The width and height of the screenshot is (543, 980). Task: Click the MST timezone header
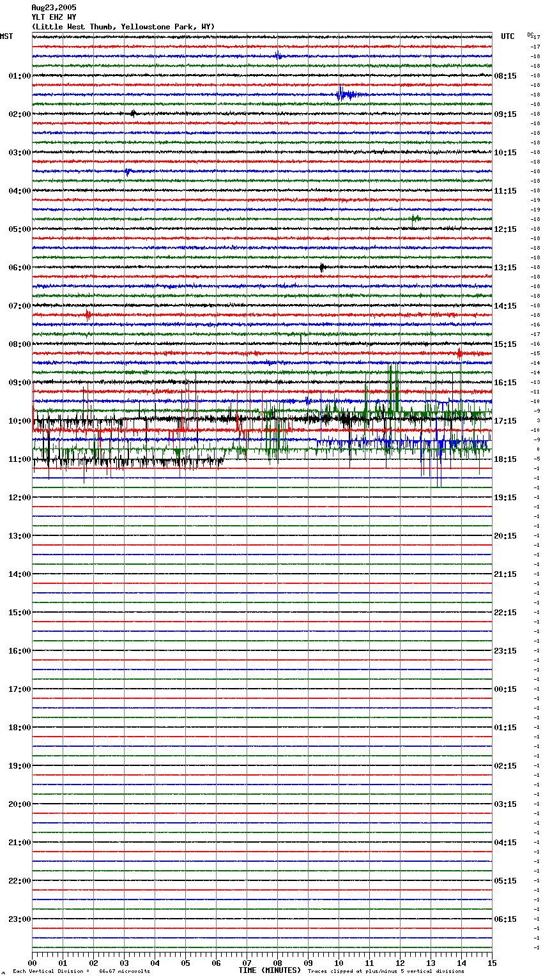pyautogui.click(x=6, y=36)
